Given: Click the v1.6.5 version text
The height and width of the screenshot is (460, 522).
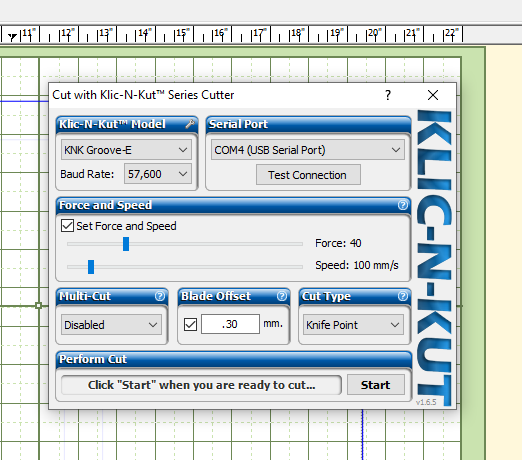Looking at the screenshot, I should [x=426, y=402].
